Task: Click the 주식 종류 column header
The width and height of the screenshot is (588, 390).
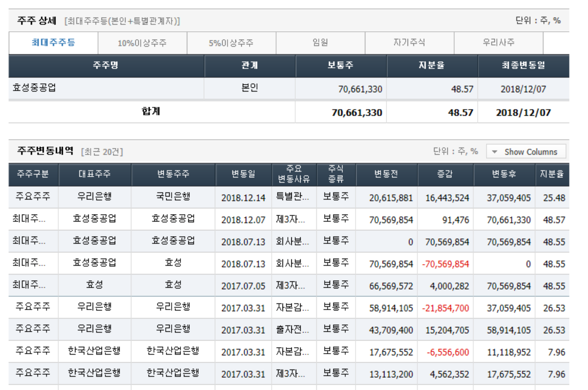Action: pos(336,174)
